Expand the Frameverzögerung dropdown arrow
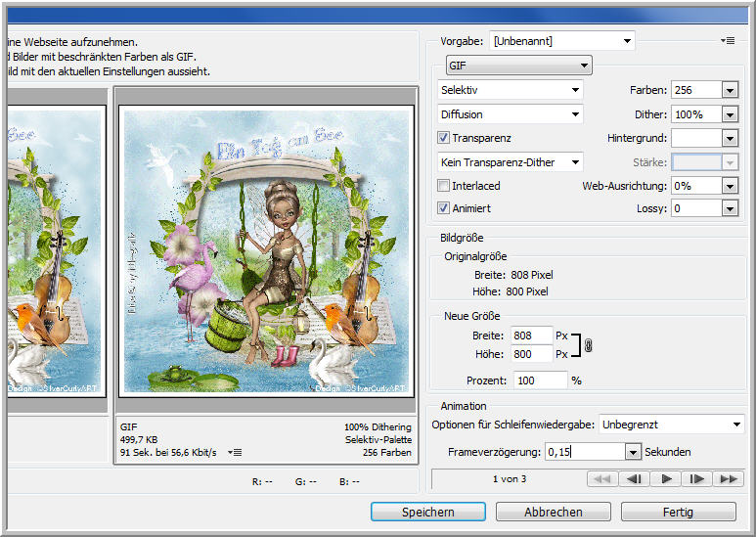The width and height of the screenshot is (756, 537). point(633,452)
